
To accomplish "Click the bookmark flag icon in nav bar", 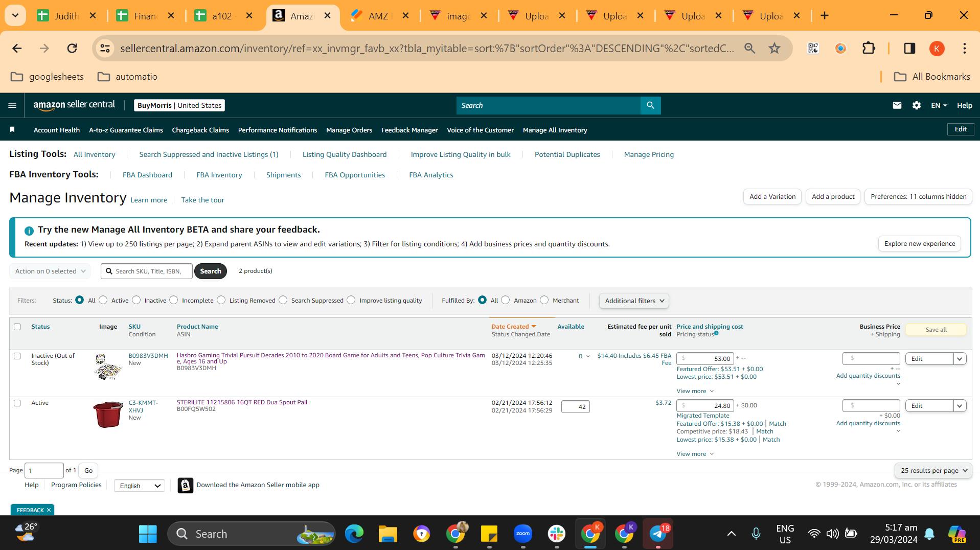I will click(12, 130).
